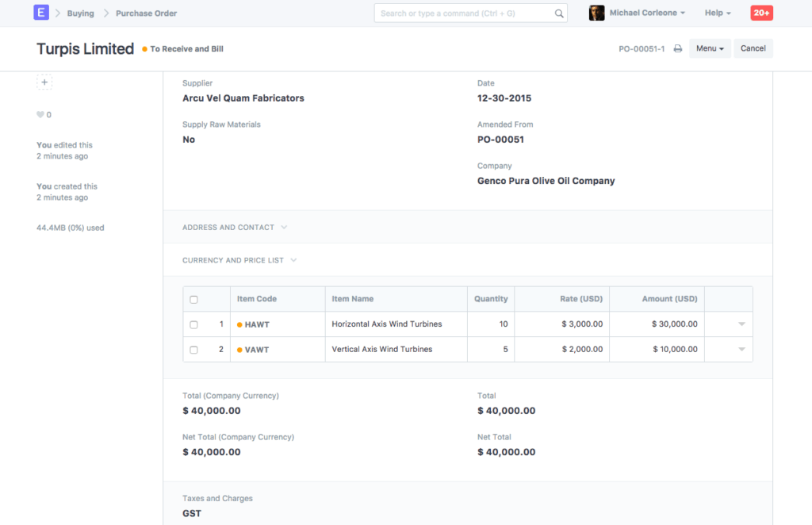Open the print view via printer icon
The image size is (812, 525).
(677, 48)
